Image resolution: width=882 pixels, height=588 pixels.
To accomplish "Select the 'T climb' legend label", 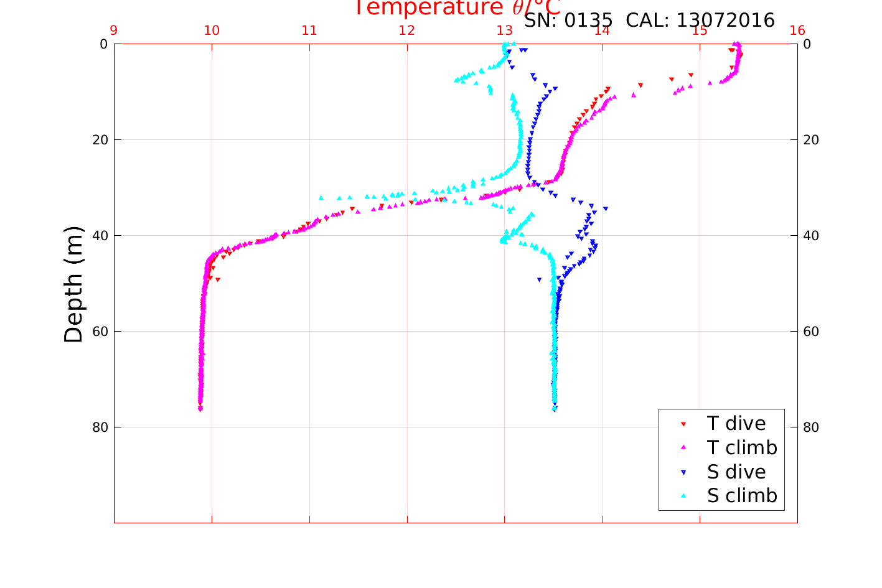I will click(x=742, y=448).
